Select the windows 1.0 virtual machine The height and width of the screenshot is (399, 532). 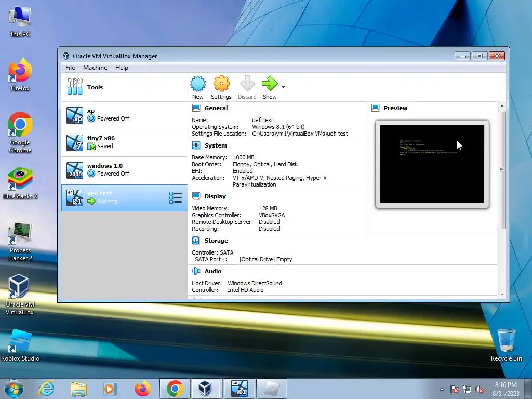point(124,170)
